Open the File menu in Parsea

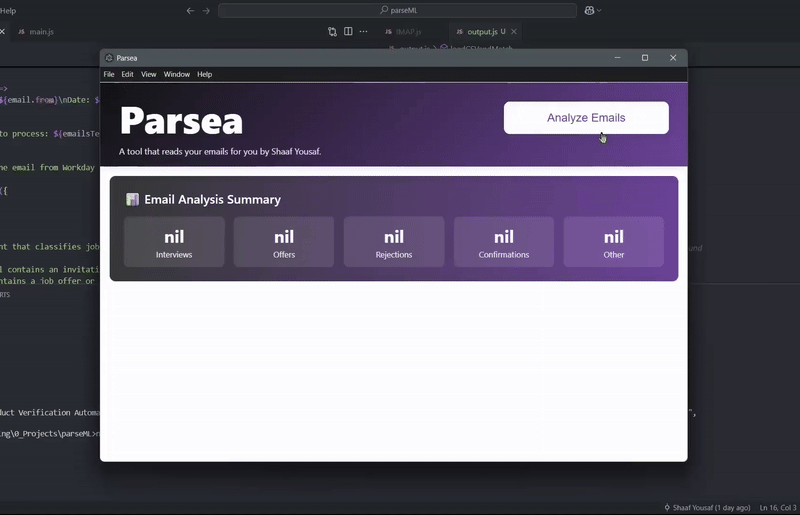(x=109, y=74)
